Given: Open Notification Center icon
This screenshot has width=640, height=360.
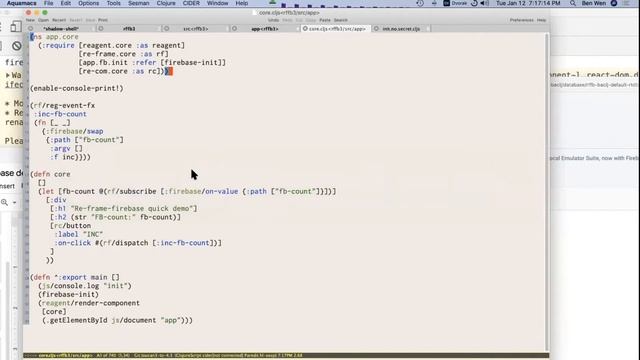Looking at the screenshot, I should (x=627, y=3).
